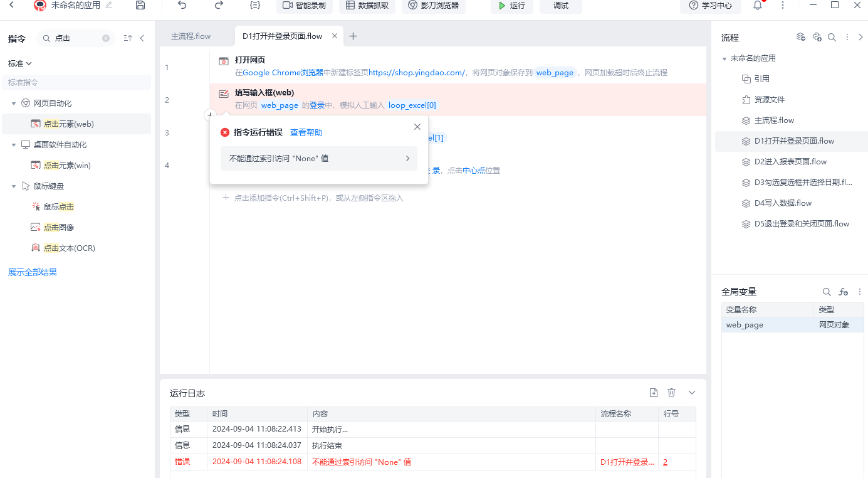Search global variables with the magnifier icon

827,292
